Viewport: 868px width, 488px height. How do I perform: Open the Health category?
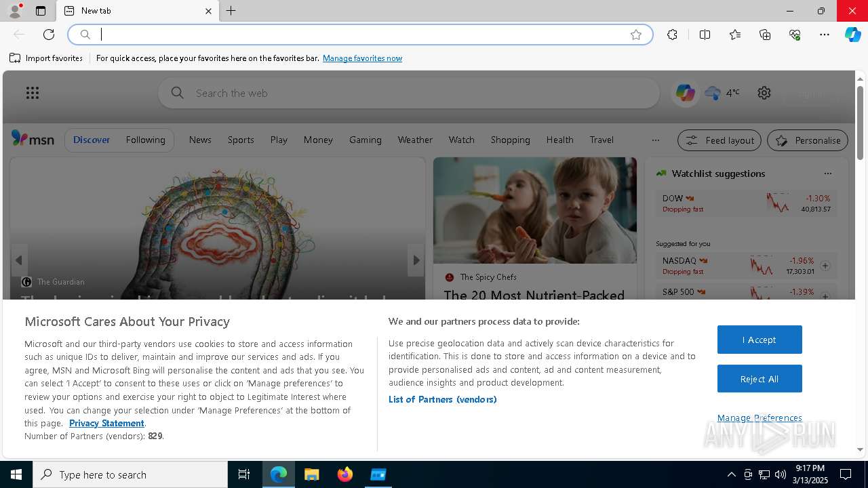tap(559, 140)
